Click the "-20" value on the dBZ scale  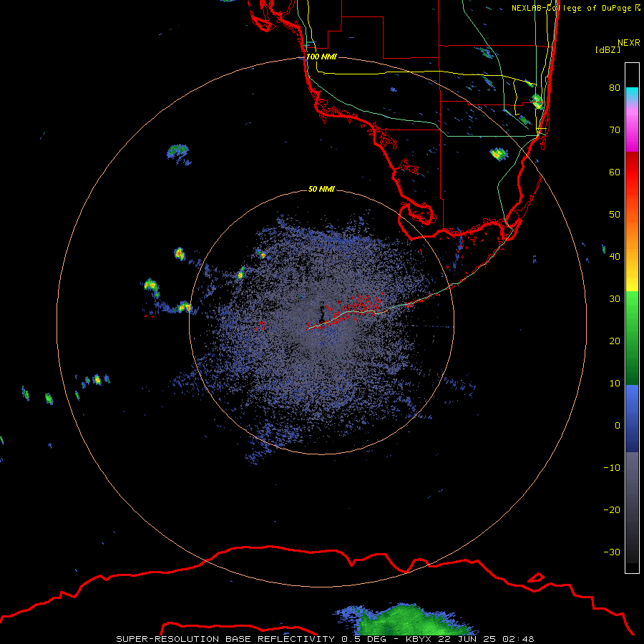coord(612,509)
